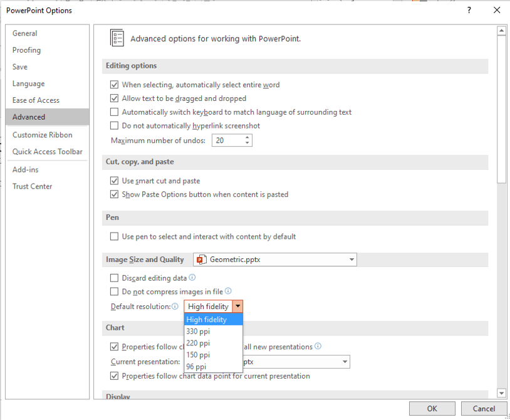The width and height of the screenshot is (510, 420).
Task: Open the Image Size and Quality presentation dropdown
Action: point(352,260)
